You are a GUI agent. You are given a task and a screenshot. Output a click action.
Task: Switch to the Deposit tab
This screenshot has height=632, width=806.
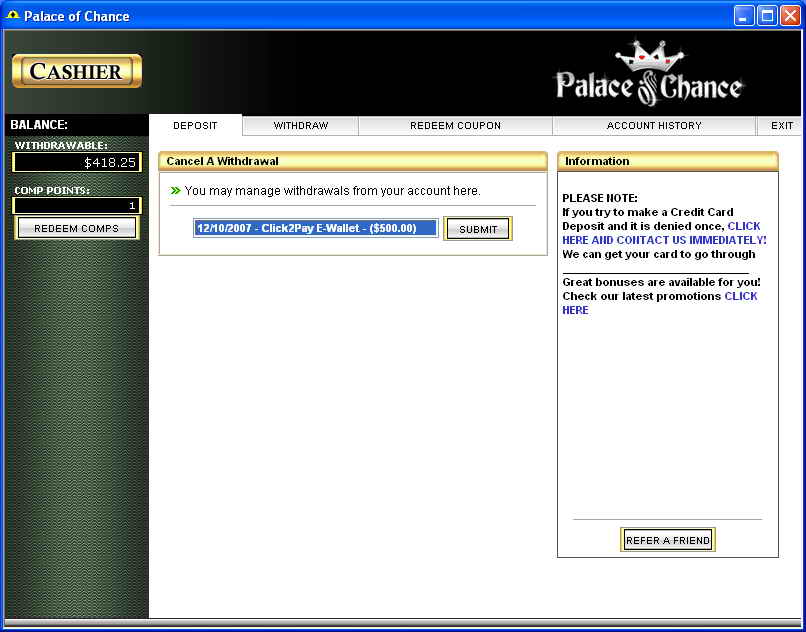(x=195, y=126)
